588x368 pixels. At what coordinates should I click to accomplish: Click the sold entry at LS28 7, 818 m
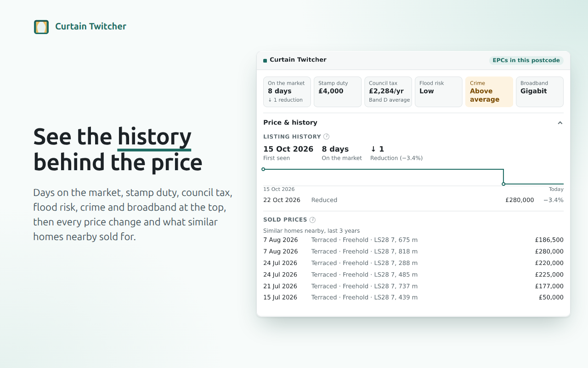pos(413,252)
